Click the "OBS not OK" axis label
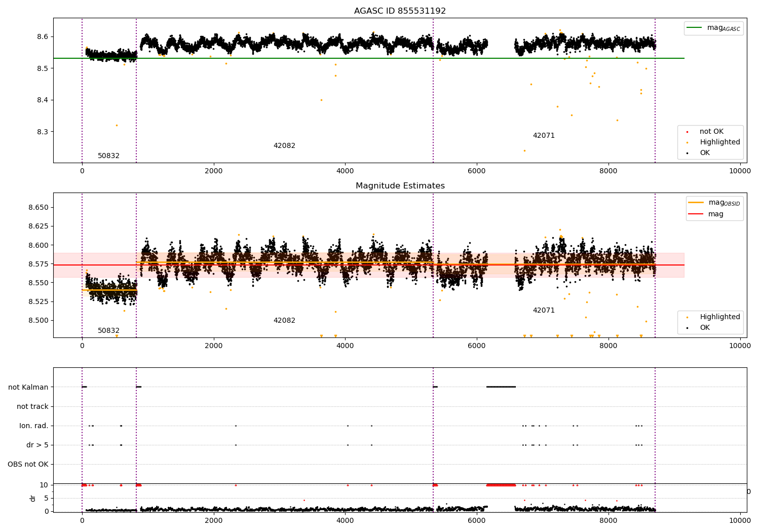 28,465
